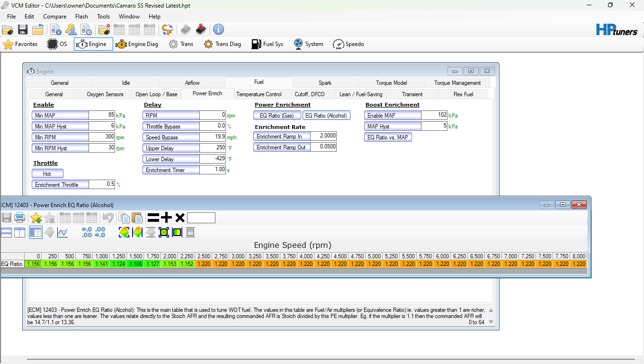Add table to favorites with star-plus icon
This screenshot has width=644, height=364.
coord(36,218)
